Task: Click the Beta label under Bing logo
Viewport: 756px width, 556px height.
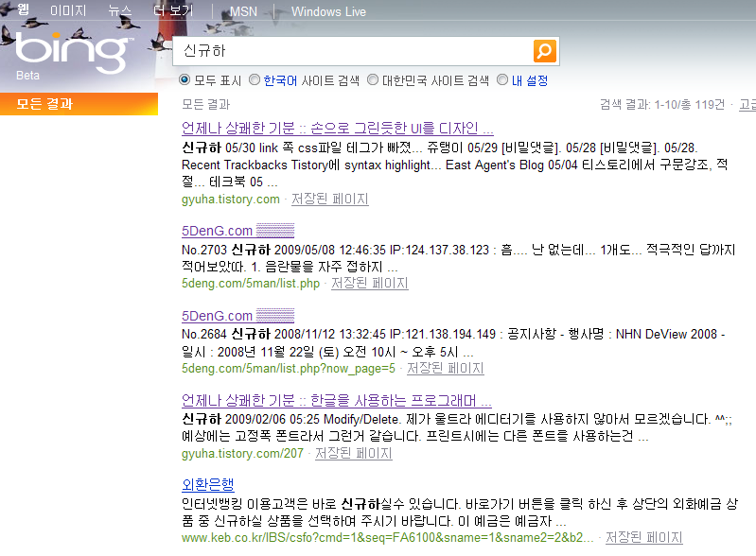Action: 27,76
